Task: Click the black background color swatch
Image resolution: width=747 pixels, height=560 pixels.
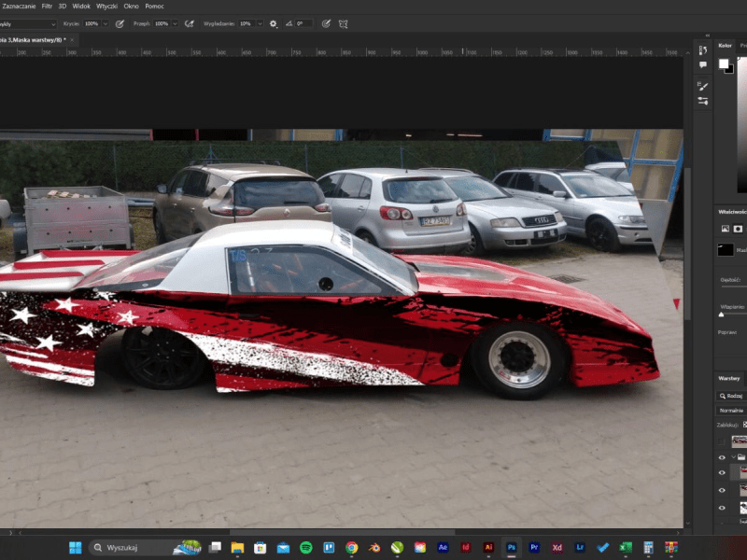Action: tap(730, 70)
